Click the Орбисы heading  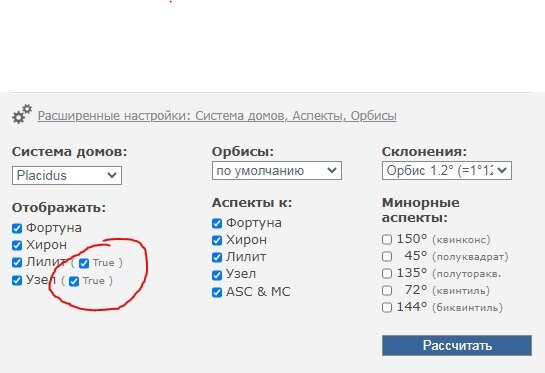pyautogui.click(x=243, y=152)
